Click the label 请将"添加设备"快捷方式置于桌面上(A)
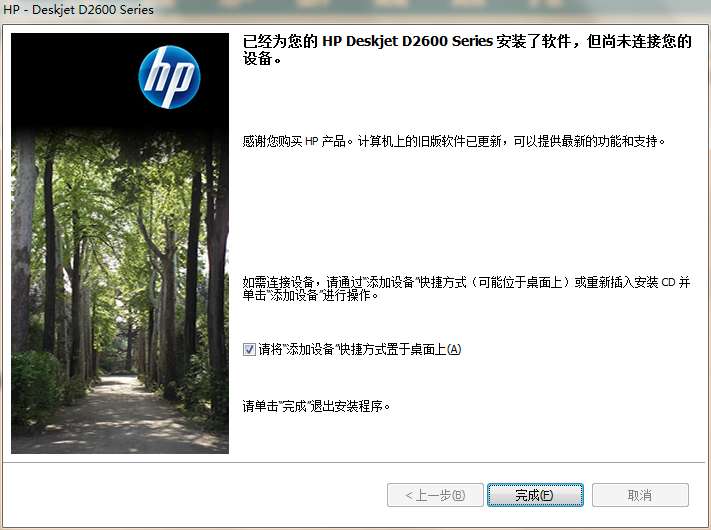This screenshot has width=711, height=530. click(360, 349)
